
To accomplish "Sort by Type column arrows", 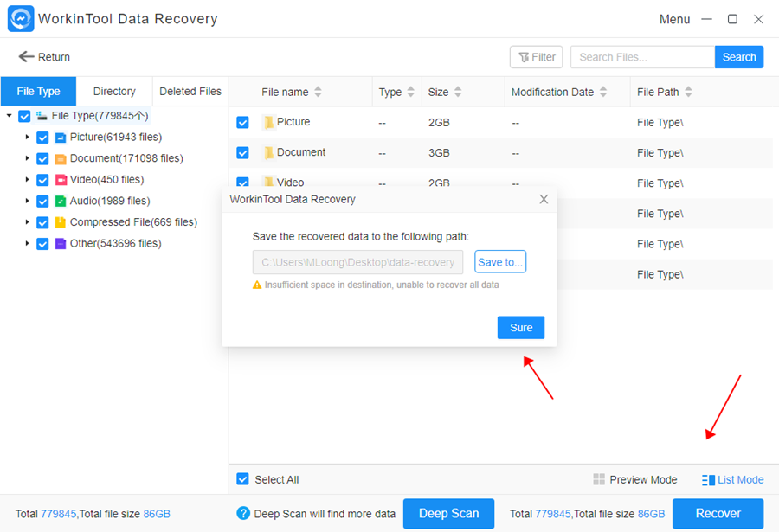I will (410, 92).
